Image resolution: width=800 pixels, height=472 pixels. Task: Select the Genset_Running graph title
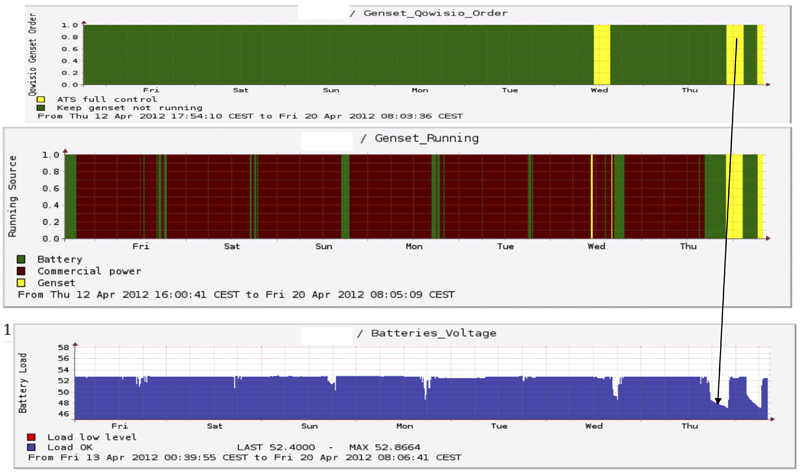click(427, 138)
